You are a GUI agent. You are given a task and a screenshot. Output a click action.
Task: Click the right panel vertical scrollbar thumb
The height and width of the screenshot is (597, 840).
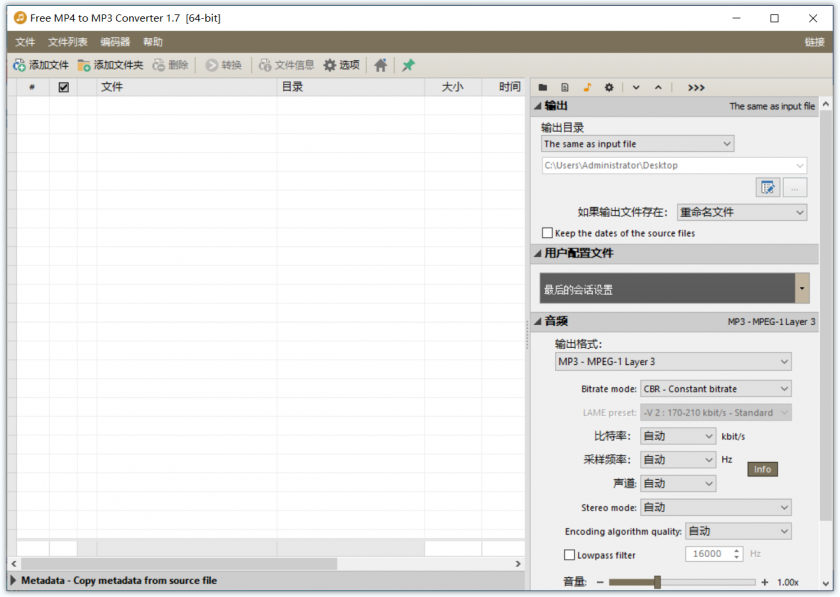pos(826,315)
